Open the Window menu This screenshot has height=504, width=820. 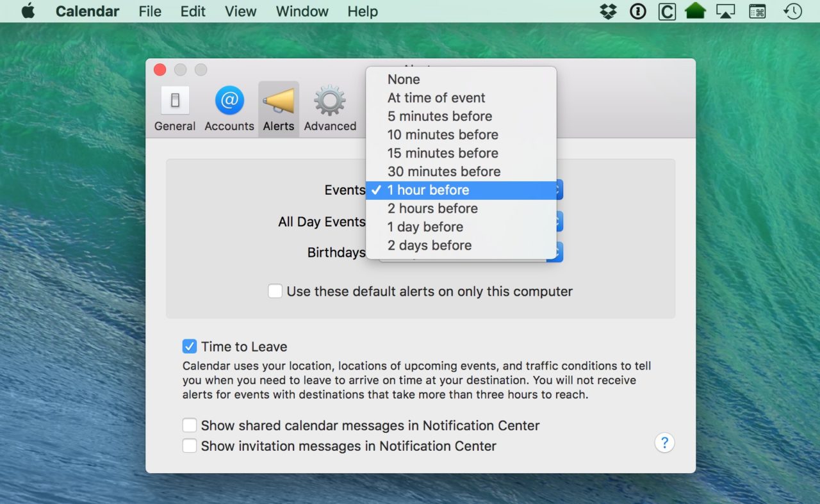(302, 12)
